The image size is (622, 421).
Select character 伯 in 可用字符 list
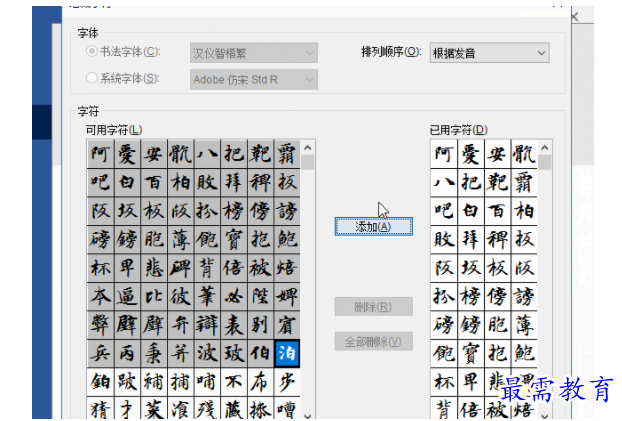tap(260, 354)
